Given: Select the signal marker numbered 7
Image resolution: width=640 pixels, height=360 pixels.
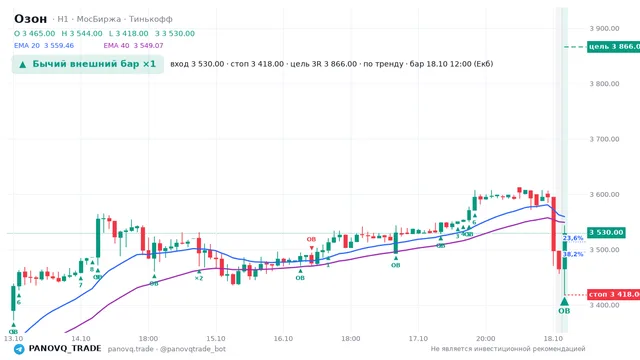Looking at the screenshot, I should [80, 282].
